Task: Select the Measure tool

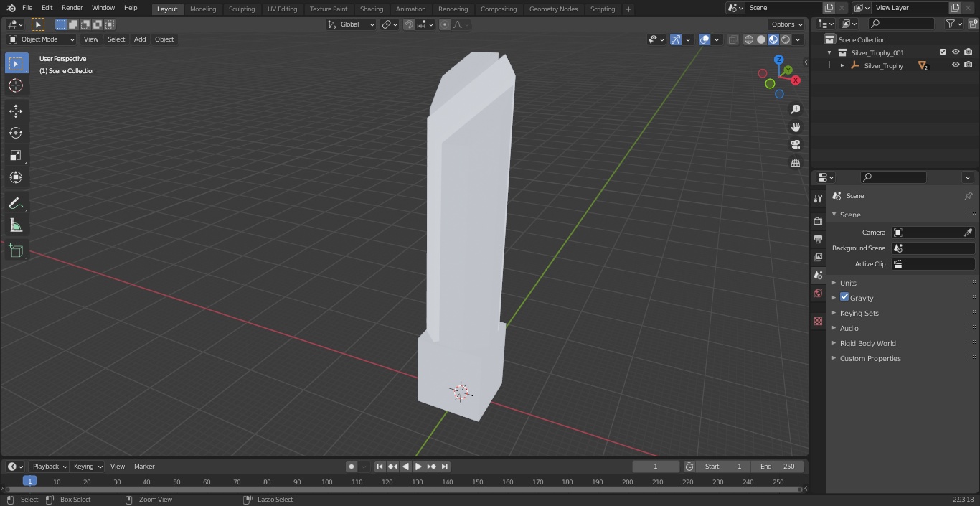Action: pyautogui.click(x=16, y=225)
